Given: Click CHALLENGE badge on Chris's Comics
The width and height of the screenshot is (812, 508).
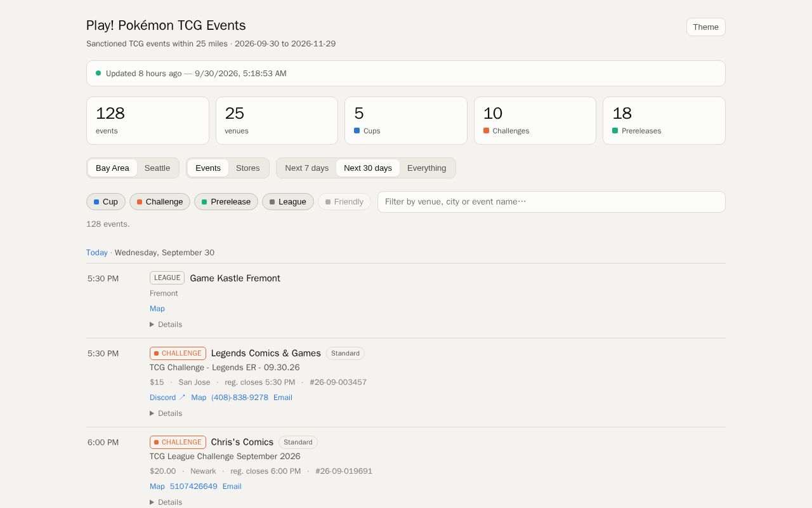Looking at the screenshot, I should (x=178, y=442).
